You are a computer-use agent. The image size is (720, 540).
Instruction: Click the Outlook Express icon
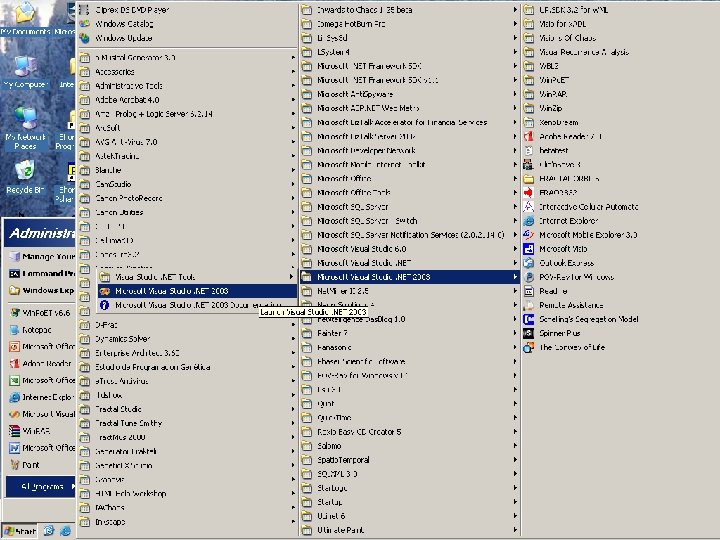[x=529, y=263]
